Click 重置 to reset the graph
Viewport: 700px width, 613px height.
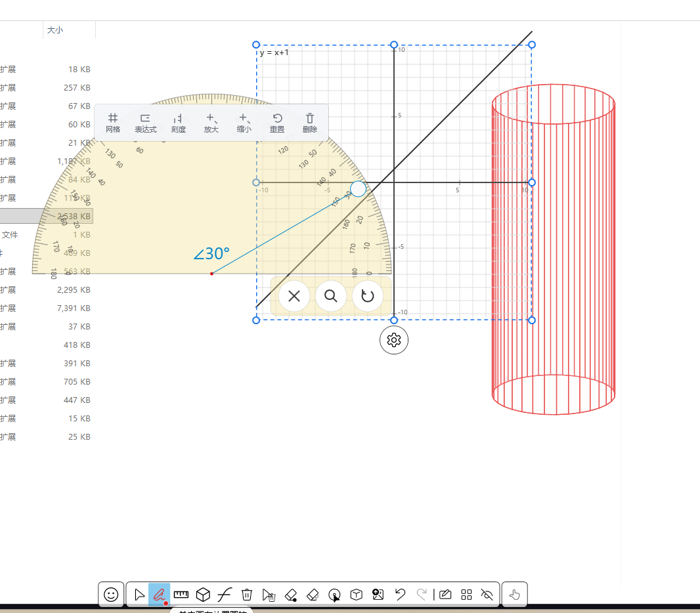[x=277, y=123]
